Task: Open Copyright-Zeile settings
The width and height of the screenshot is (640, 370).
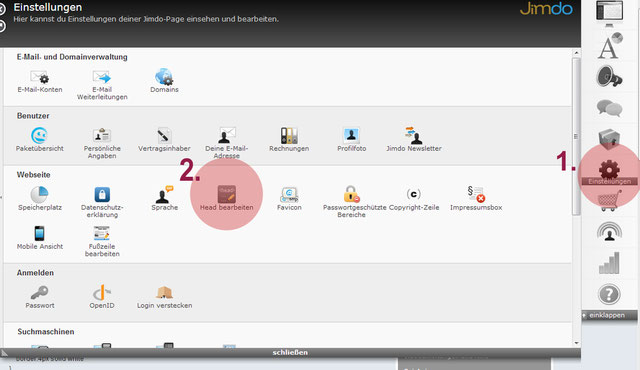Action: (414, 199)
